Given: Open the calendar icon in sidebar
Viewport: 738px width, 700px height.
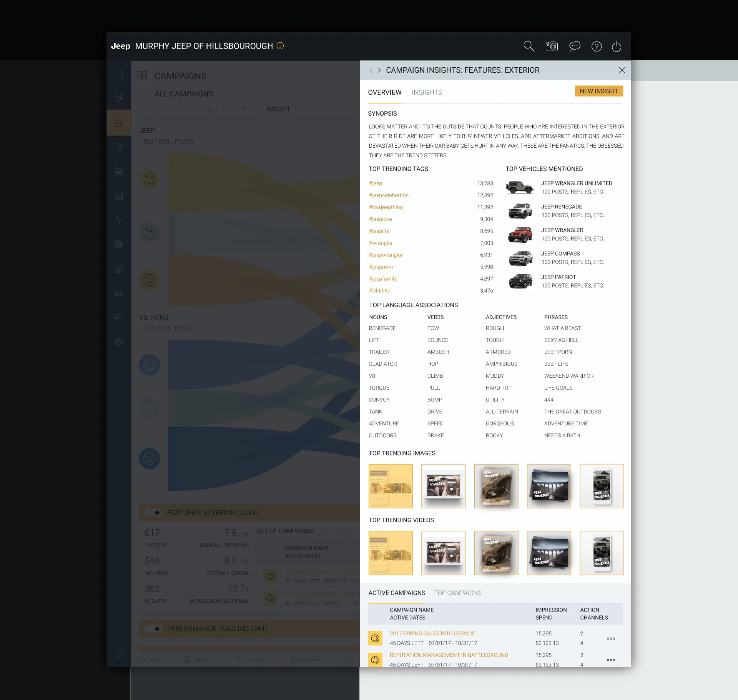Looking at the screenshot, I should (119, 172).
